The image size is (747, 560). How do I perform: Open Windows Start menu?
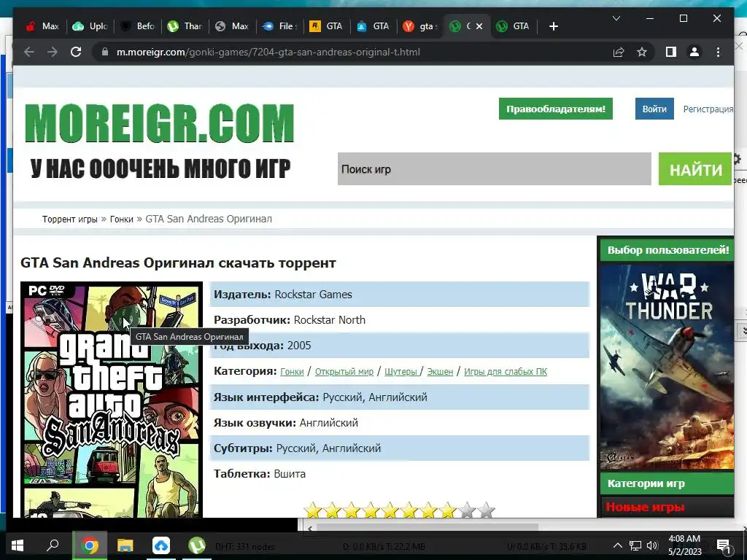pos(18,545)
